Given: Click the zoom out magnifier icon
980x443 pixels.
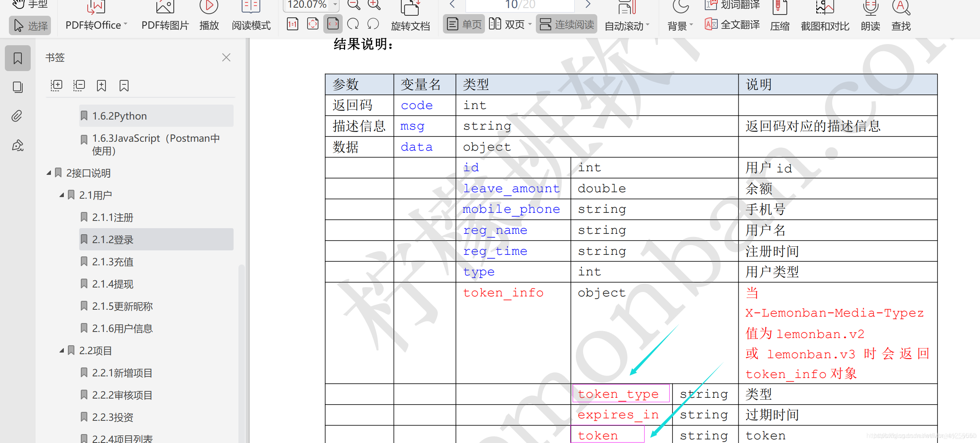Looking at the screenshot, I should coord(354,4).
